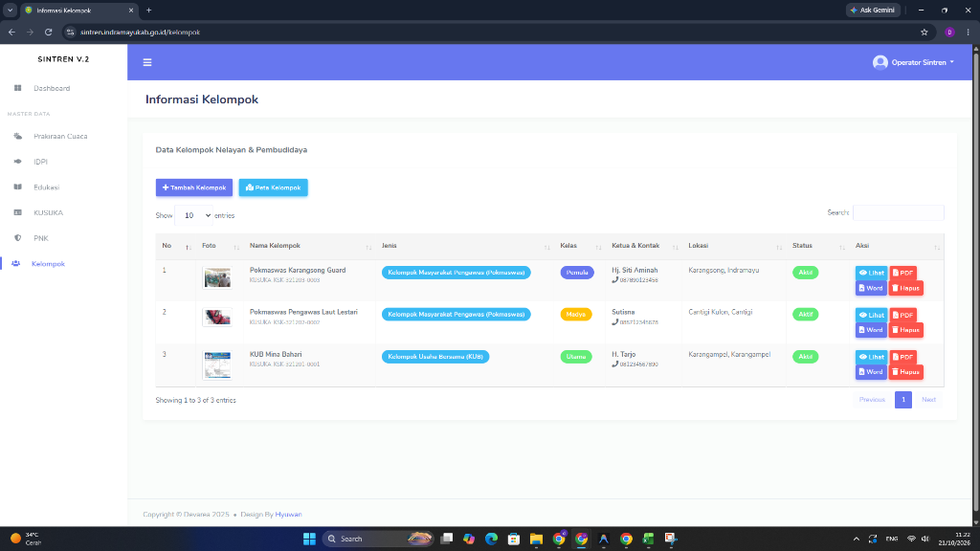
Task: Sort table by Nama Kelompok column
Action: click(x=309, y=246)
